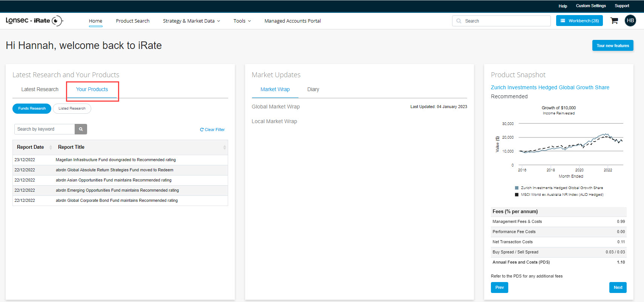The width and height of the screenshot is (644, 302).
Task: Click the Buy Spread / Sell Spread row
Action: coord(559,252)
